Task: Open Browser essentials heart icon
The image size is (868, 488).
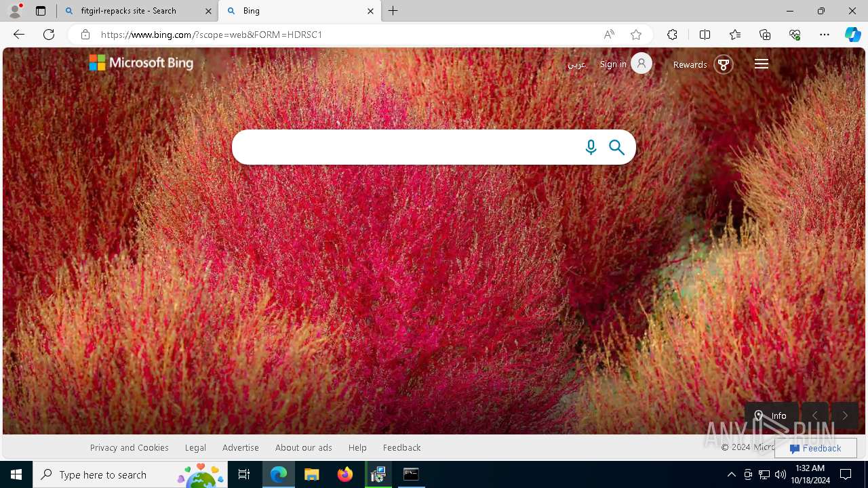Action: [795, 35]
